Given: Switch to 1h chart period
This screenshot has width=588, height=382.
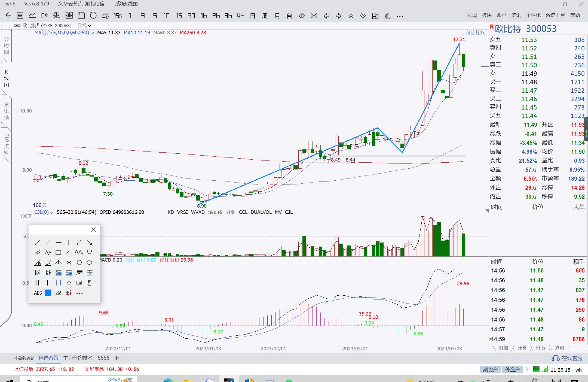Looking at the screenshot, I should pyautogui.click(x=204, y=16).
